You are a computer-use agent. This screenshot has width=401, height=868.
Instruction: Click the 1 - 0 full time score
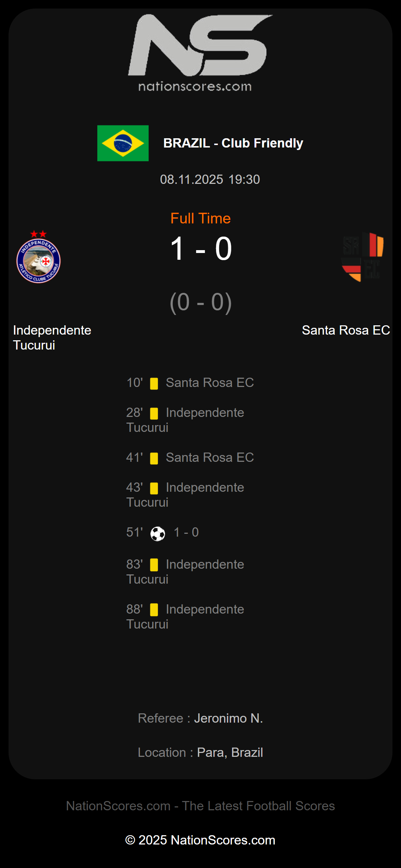[x=201, y=249]
